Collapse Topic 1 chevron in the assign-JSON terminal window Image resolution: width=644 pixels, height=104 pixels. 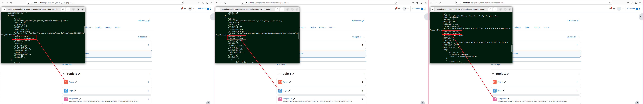tap(493, 74)
